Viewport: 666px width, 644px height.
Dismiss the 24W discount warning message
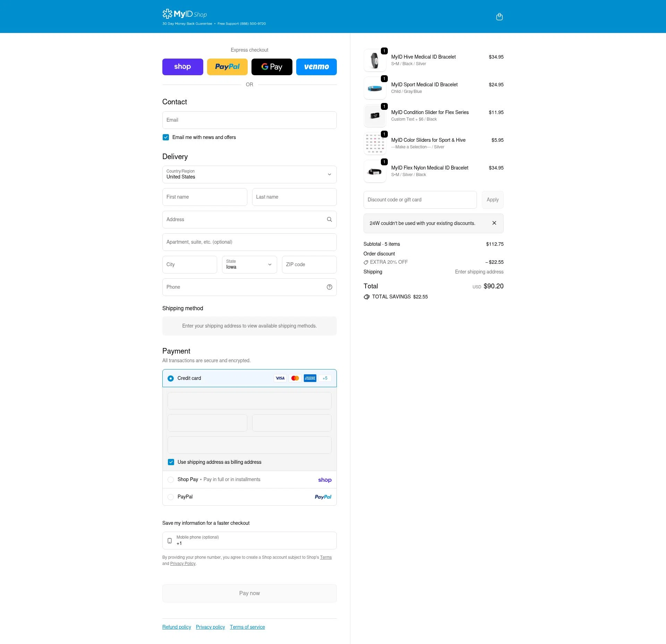494,223
